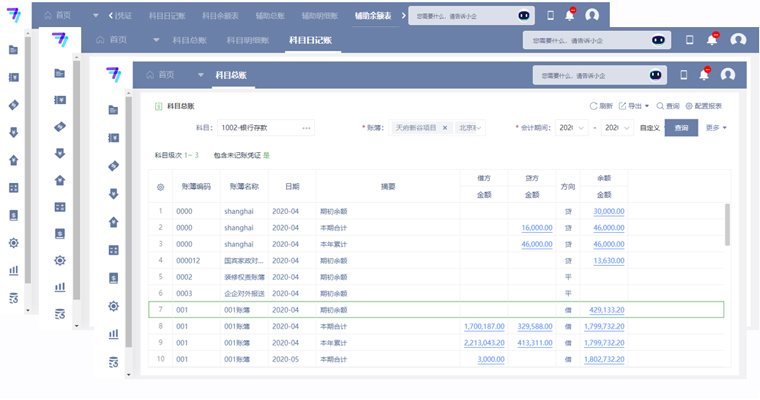Click the 科目 ellipsis selector for 1002-银行存款

pos(306,128)
